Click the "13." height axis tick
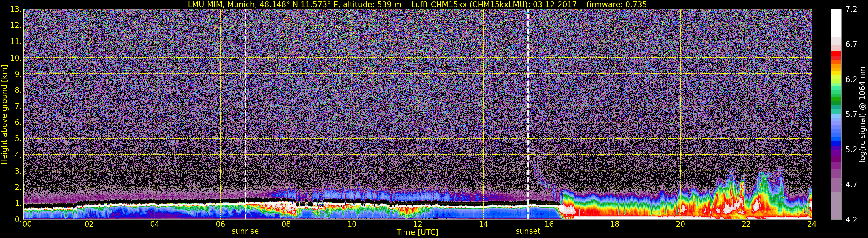The width and height of the screenshot is (868, 238). pyautogui.click(x=16, y=10)
